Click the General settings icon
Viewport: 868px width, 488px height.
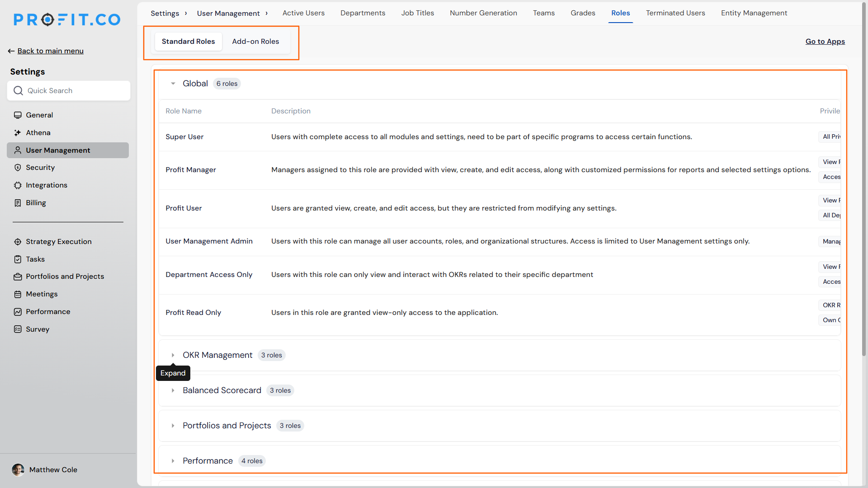coord(18,115)
